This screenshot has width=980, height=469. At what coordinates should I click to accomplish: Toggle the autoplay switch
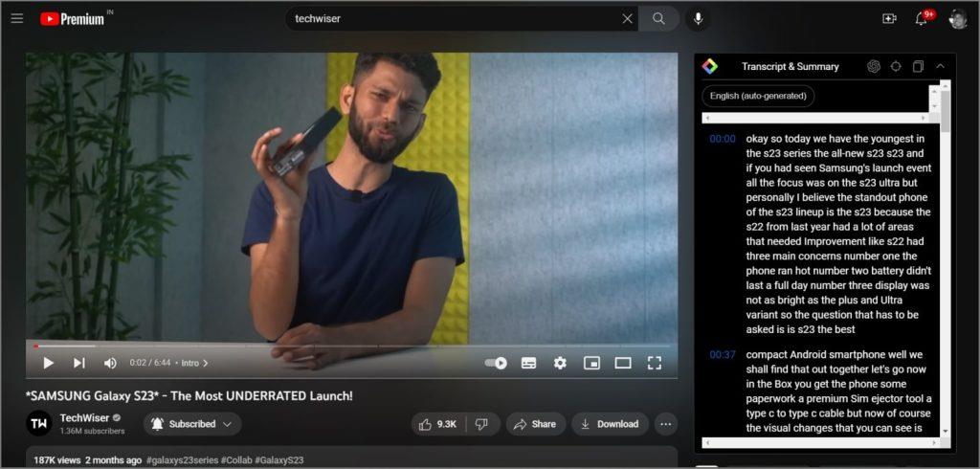(496, 363)
